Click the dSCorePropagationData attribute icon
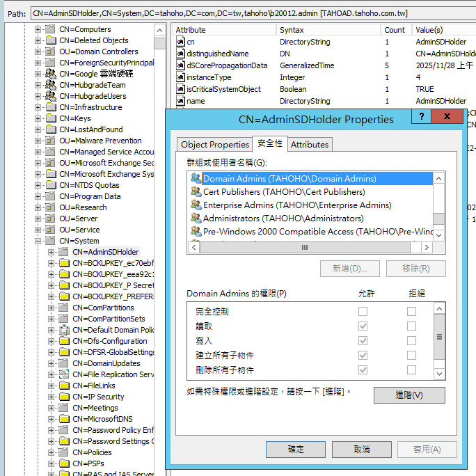Screen dimensions: 476x476 coord(180,65)
